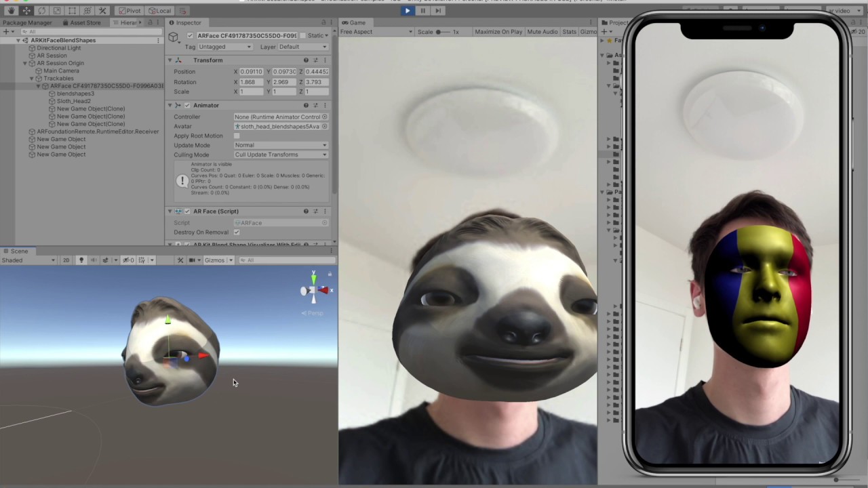
Task: Open the Tag dropdown
Action: click(x=225, y=47)
